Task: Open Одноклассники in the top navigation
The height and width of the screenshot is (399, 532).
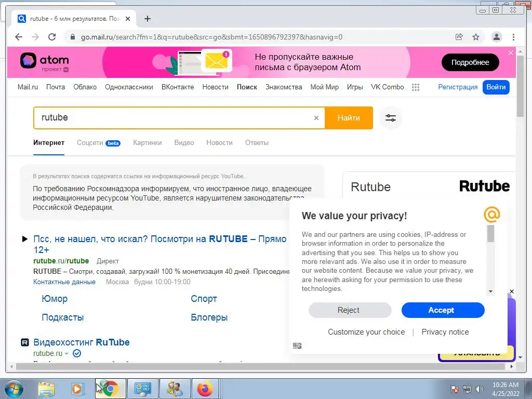Action: [129, 87]
